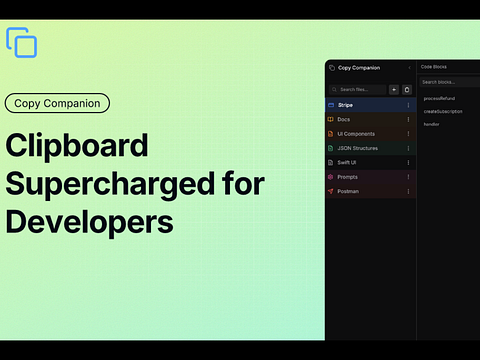Select the Swift UI file entry
The width and height of the screenshot is (480, 360).
[371, 163]
